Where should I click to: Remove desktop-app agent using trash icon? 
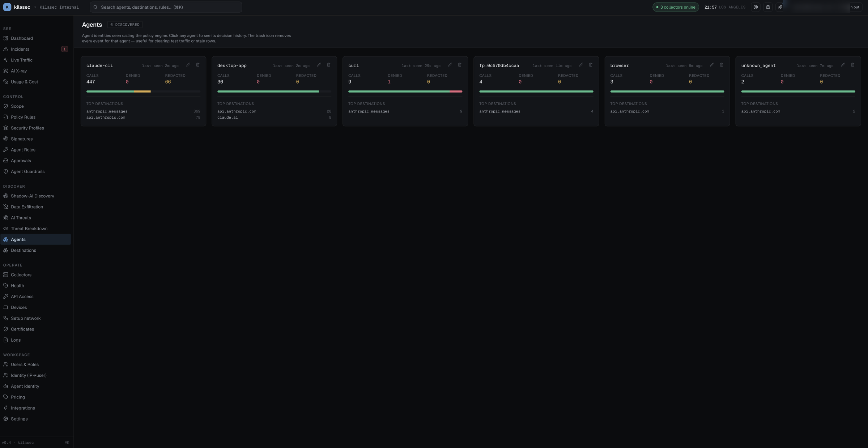point(329,65)
